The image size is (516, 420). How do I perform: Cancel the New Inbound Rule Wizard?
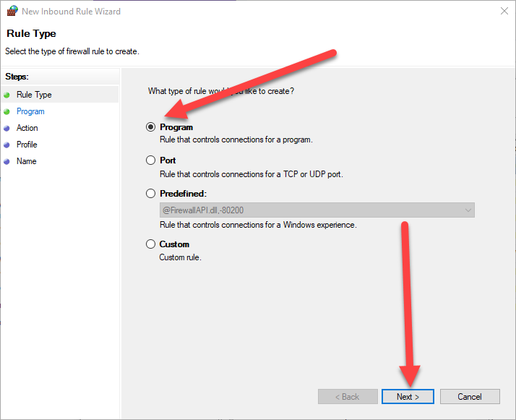pos(470,397)
